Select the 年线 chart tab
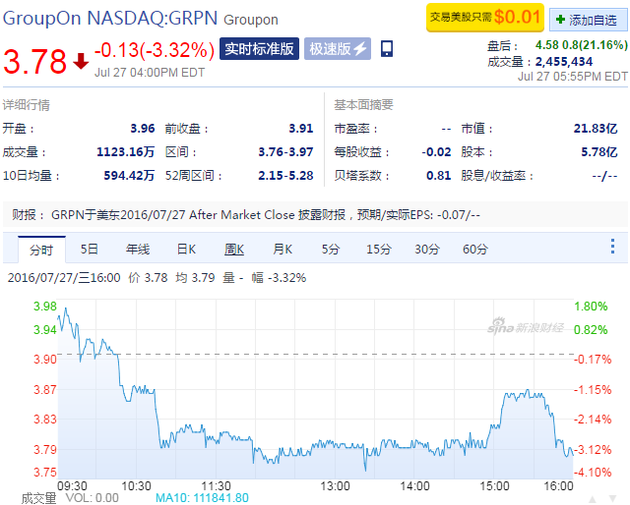630x505 pixels. [138, 249]
